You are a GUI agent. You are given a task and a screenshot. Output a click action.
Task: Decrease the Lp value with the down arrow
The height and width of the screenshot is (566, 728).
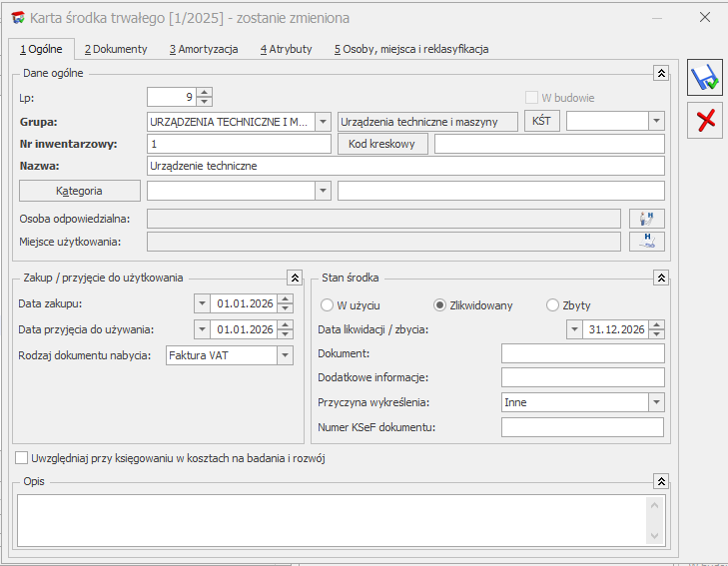(x=205, y=102)
